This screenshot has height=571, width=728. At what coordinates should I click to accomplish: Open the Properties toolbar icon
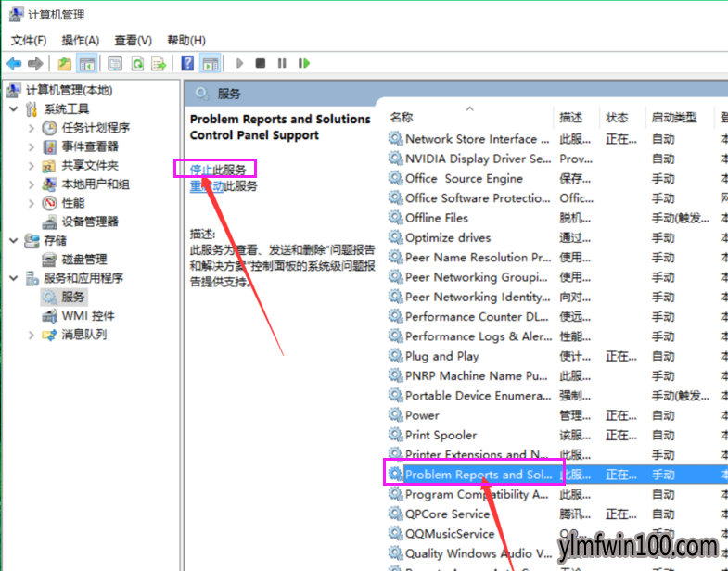(115, 63)
